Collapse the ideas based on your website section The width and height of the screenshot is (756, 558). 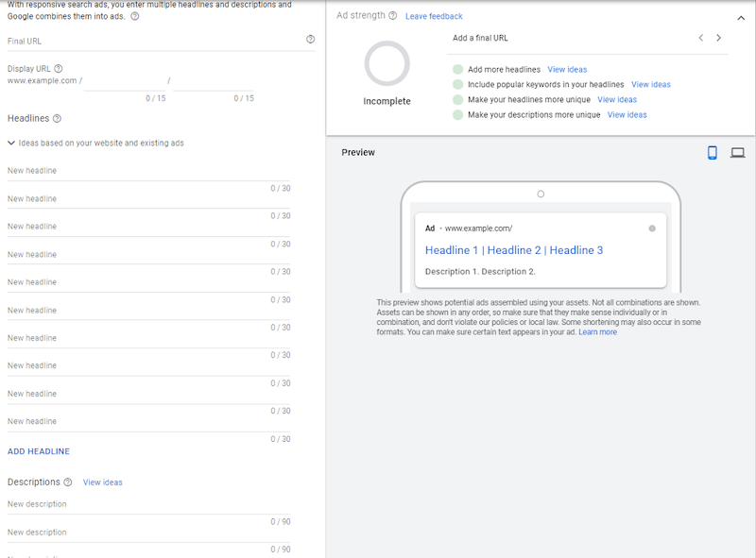click(9, 142)
